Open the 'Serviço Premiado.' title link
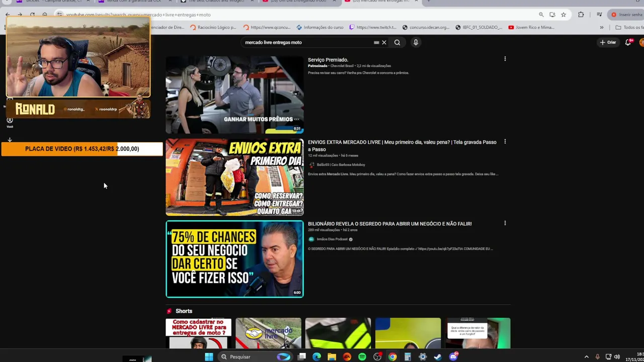 coord(328,60)
